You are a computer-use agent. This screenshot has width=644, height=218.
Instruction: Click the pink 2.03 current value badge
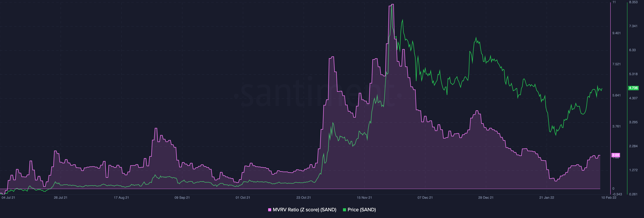click(615, 155)
